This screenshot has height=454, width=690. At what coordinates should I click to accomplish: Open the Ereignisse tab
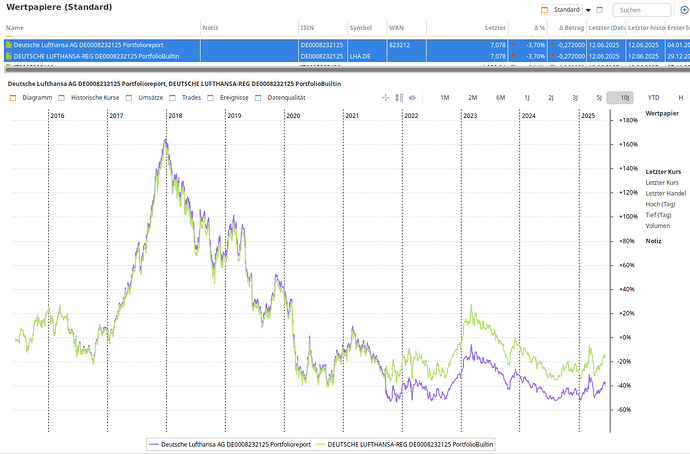point(228,98)
